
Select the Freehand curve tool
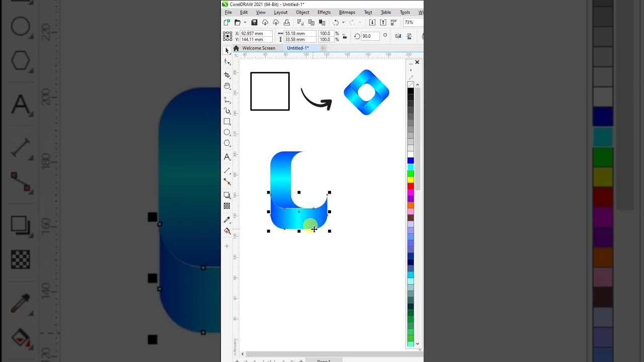(227, 100)
